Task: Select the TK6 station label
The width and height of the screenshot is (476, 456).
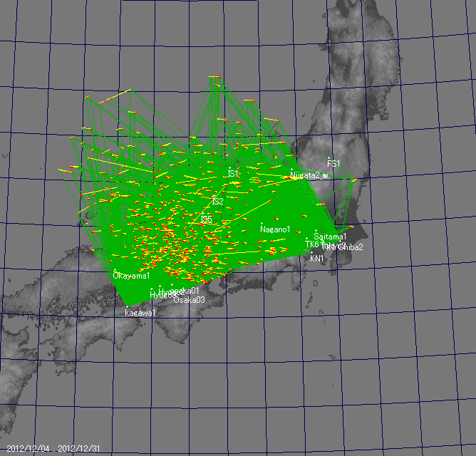Action: pyautogui.click(x=312, y=244)
